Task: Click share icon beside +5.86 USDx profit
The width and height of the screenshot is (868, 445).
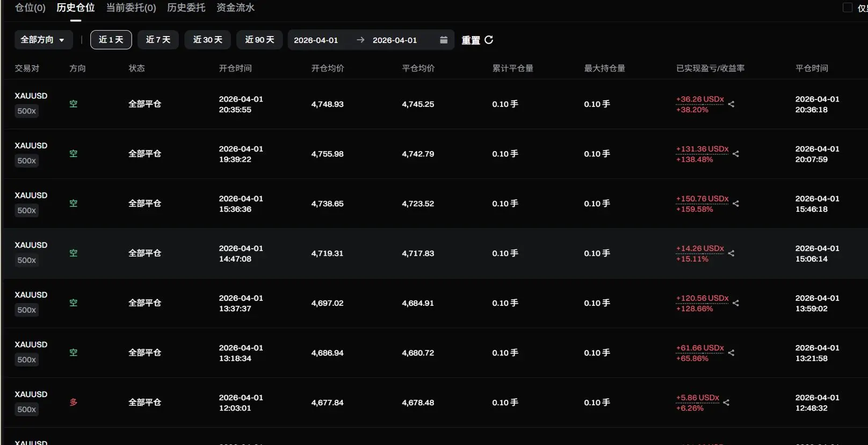Action: click(726, 403)
